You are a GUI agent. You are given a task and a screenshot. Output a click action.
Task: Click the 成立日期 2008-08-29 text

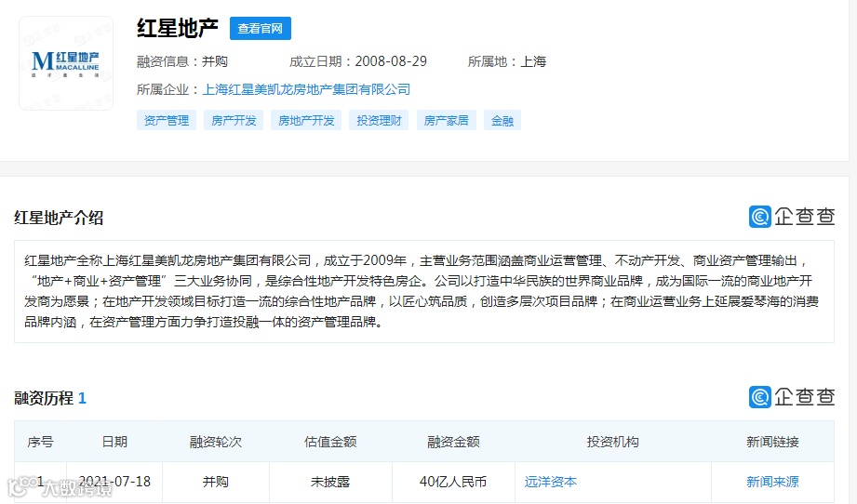pos(358,61)
